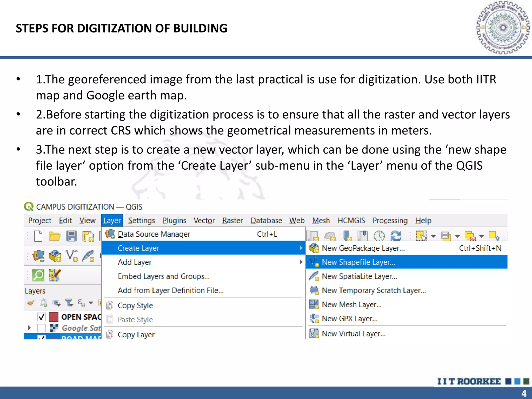Open the Project menu
The image size is (532, 399).
point(40,221)
